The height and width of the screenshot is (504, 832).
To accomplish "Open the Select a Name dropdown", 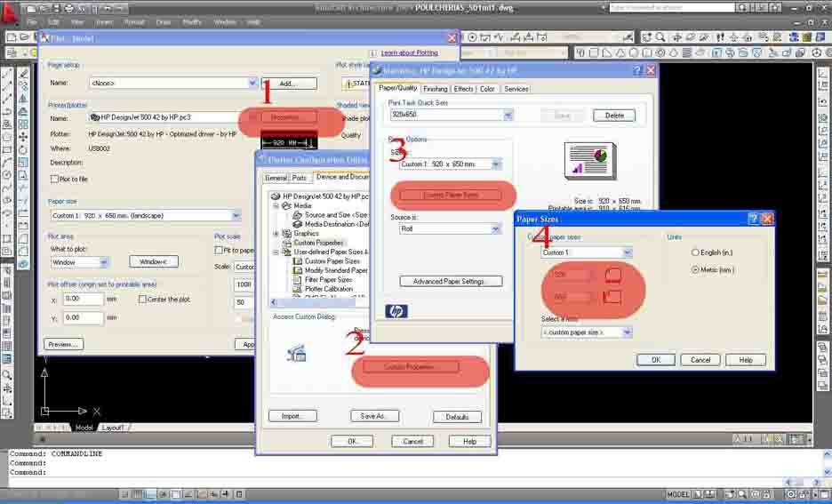I will click(x=628, y=332).
